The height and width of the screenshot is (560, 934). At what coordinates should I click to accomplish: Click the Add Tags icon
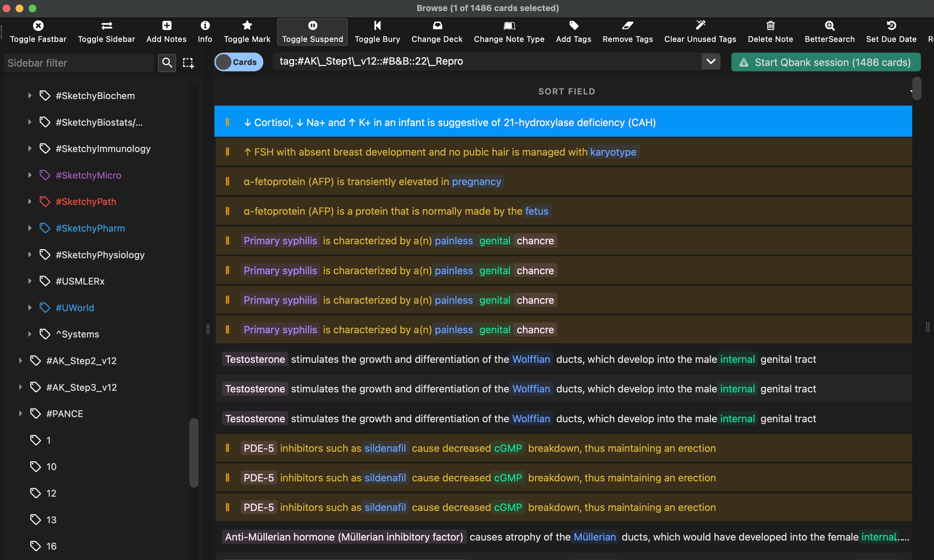click(x=574, y=26)
